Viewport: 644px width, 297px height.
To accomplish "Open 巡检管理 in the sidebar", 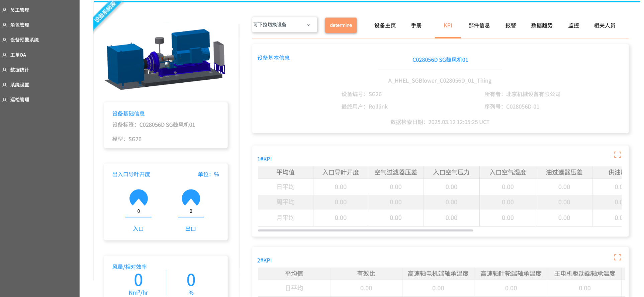I will (20, 100).
